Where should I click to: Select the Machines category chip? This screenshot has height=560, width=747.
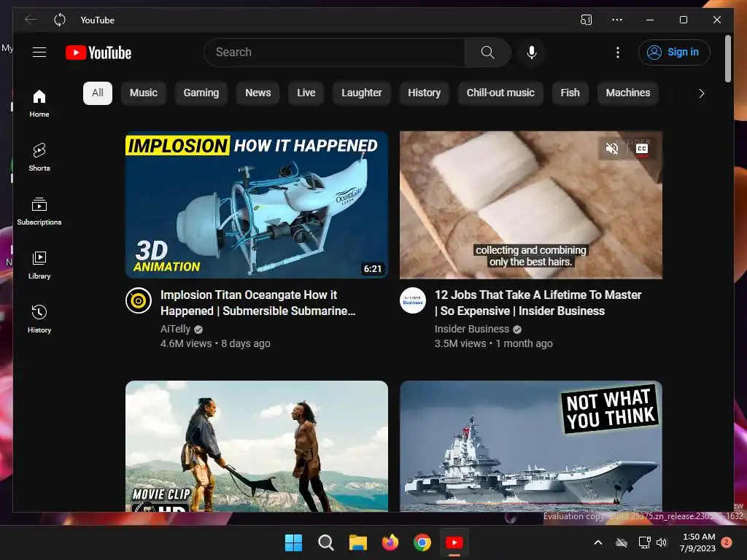(628, 93)
